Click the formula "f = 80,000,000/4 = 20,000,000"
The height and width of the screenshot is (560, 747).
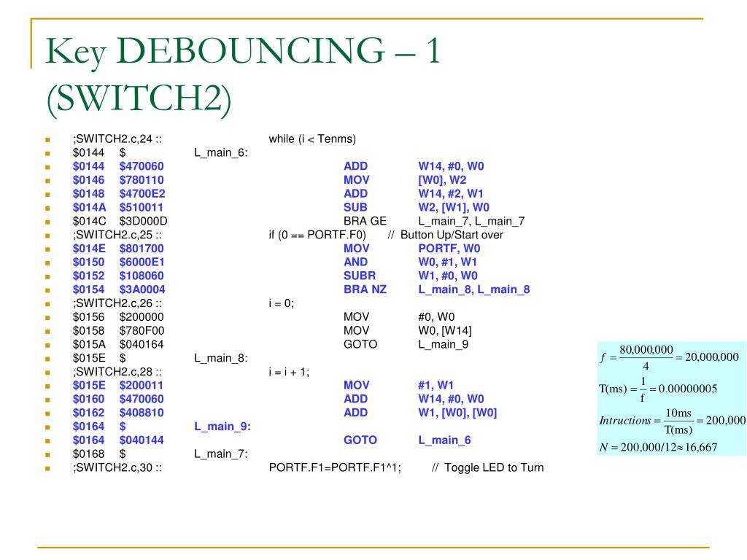(670, 357)
